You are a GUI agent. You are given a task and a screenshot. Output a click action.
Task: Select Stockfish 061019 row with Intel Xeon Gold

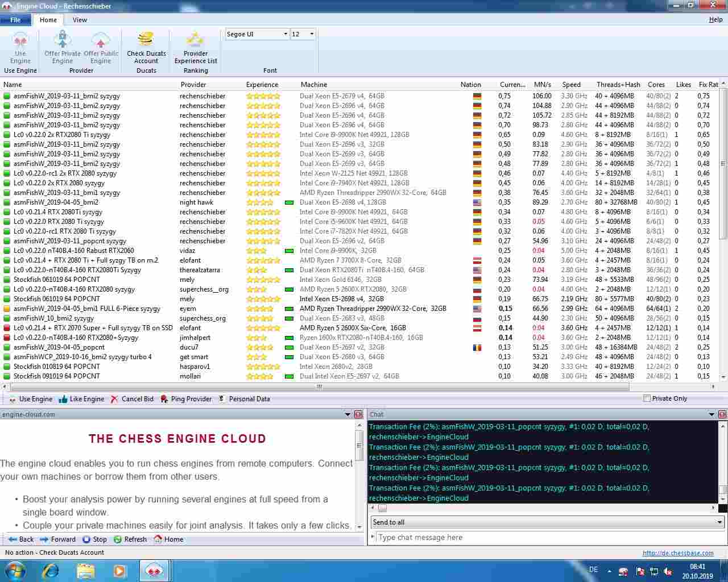tap(359, 280)
